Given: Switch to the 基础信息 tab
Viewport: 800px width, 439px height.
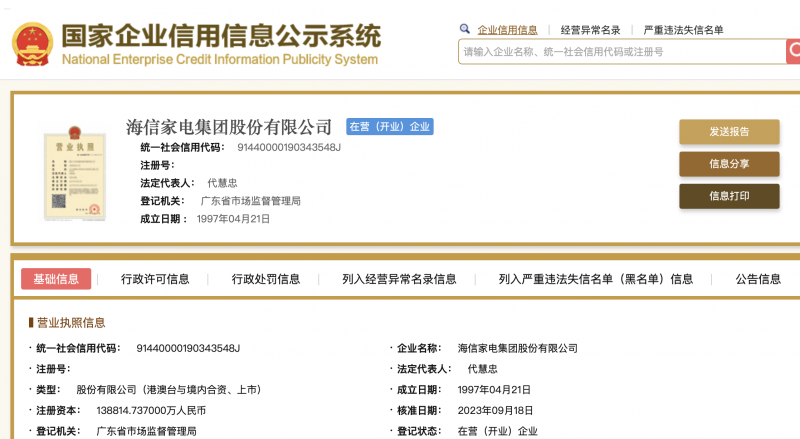Looking at the screenshot, I should [56, 279].
